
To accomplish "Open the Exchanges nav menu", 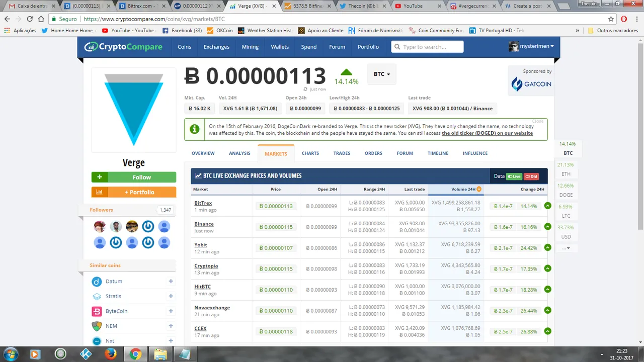I will (216, 47).
